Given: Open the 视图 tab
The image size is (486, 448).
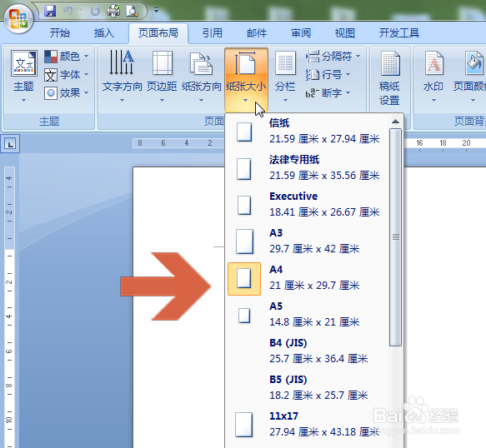Looking at the screenshot, I should (x=344, y=32).
